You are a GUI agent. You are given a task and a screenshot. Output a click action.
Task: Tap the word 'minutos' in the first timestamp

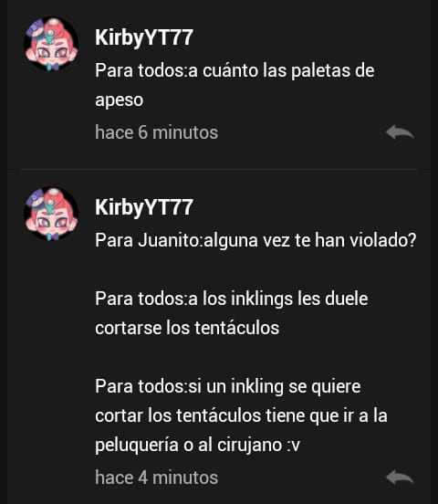point(185,132)
